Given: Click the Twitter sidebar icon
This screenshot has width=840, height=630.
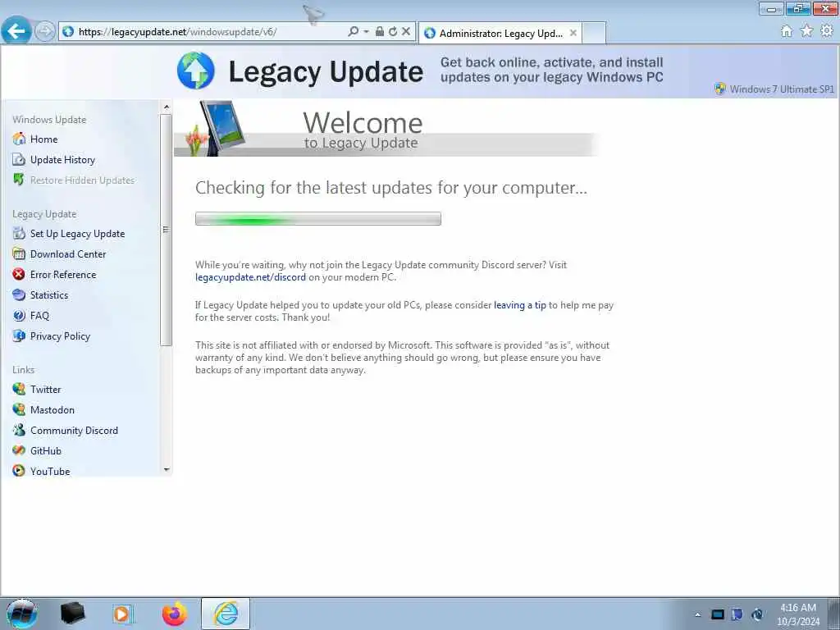Looking at the screenshot, I should tap(19, 389).
